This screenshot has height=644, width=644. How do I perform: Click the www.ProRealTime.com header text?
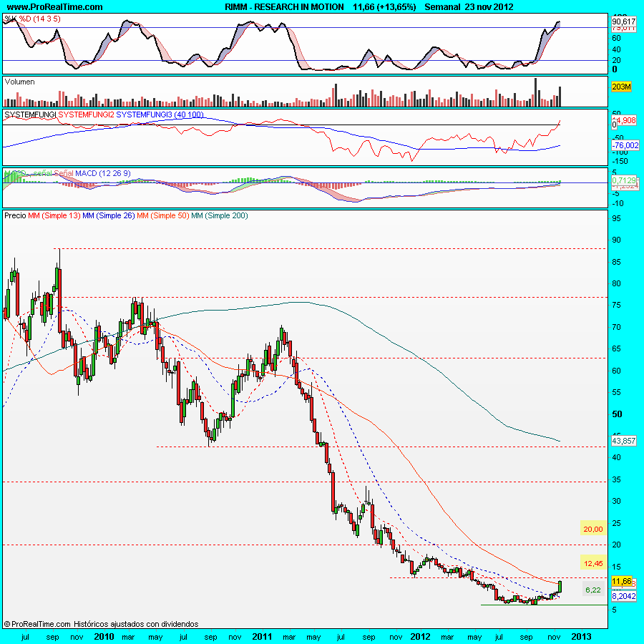point(54,7)
